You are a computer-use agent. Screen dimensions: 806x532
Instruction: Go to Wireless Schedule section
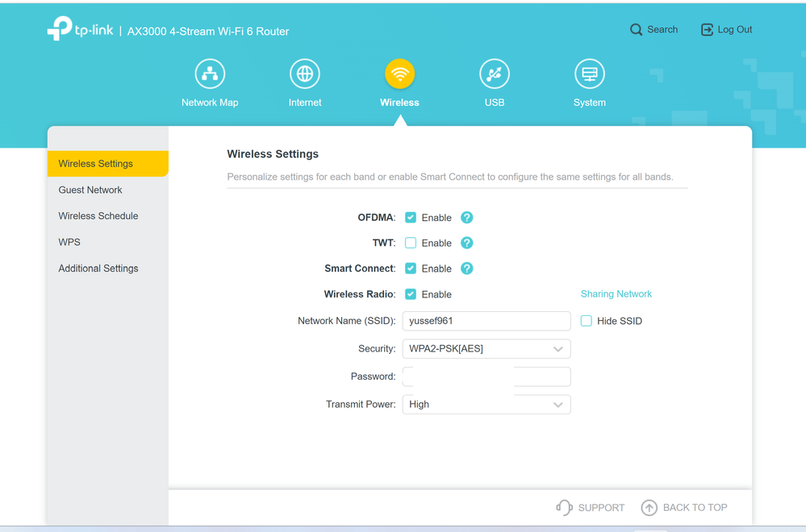point(98,216)
